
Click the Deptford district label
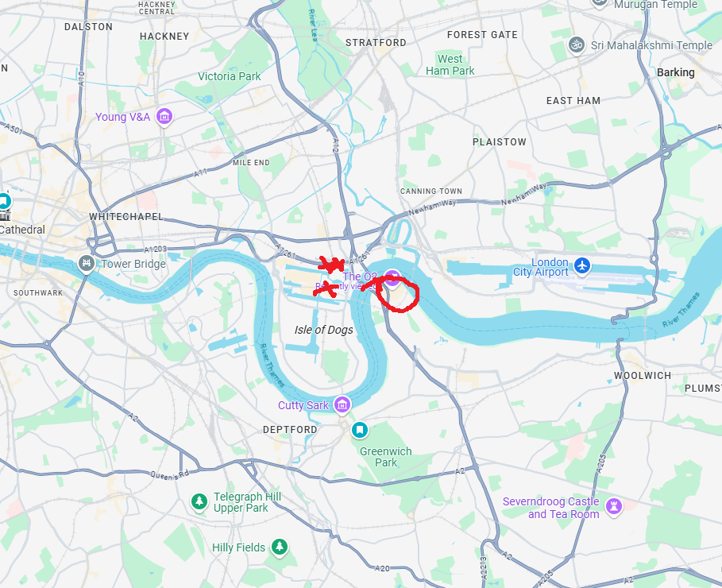point(290,430)
